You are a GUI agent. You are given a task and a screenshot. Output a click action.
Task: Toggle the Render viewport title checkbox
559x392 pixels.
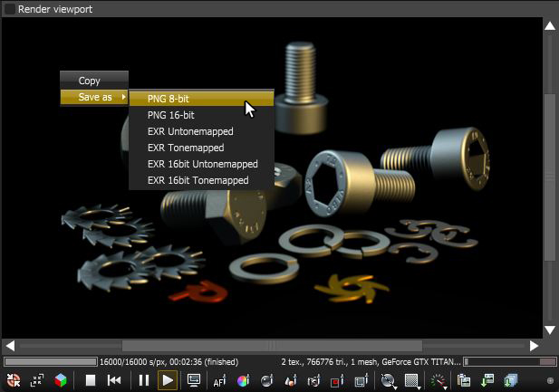click(10, 9)
